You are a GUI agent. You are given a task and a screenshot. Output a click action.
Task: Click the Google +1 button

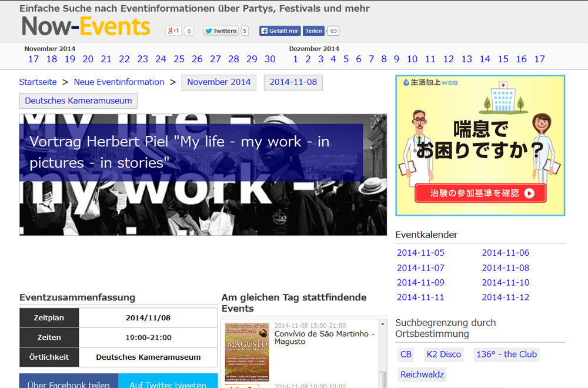[x=173, y=31]
